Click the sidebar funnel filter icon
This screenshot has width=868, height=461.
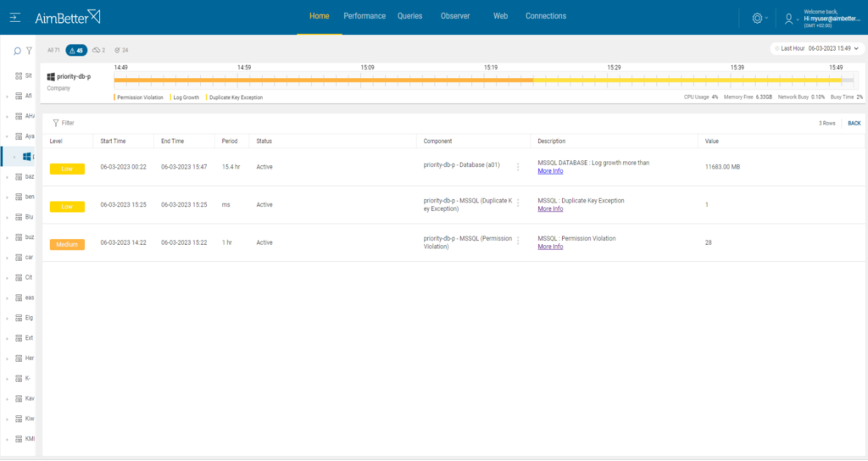coord(30,51)
